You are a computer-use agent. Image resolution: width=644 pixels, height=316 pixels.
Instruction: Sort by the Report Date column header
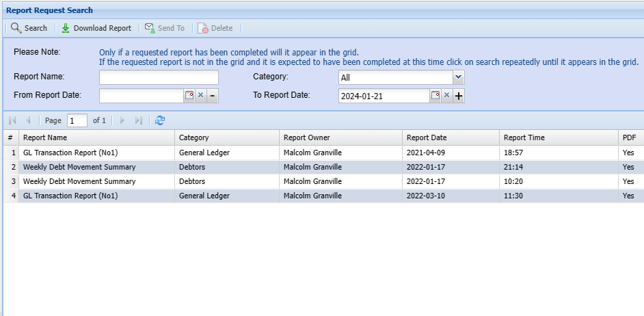(x=451, y=137)
